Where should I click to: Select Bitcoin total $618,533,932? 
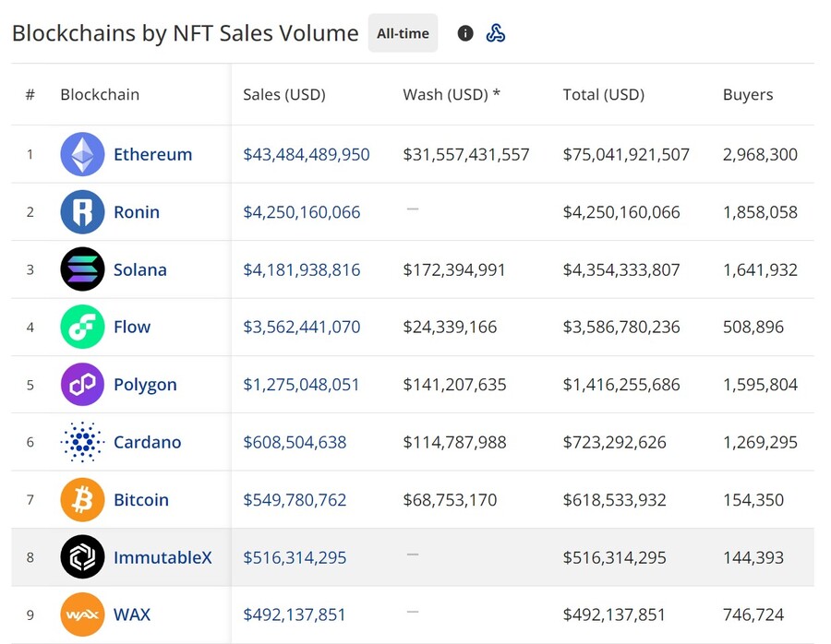[x=615, y=499]
